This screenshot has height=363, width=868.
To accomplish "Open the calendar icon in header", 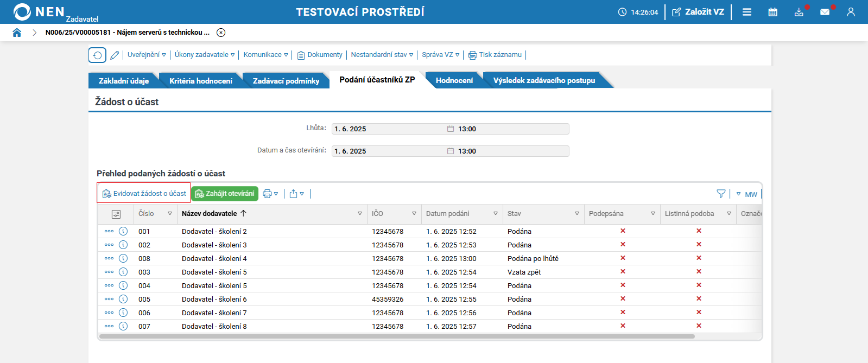I will click(773, 12).
